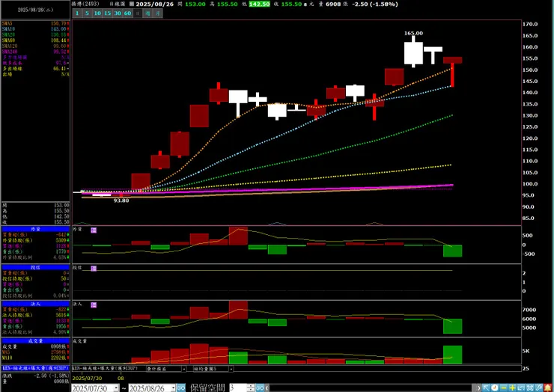The width and height of the screenshot is (554, 392).
Task: Click the SMA60 legend row
Action: pyautogui.click(x=35, y=40)
